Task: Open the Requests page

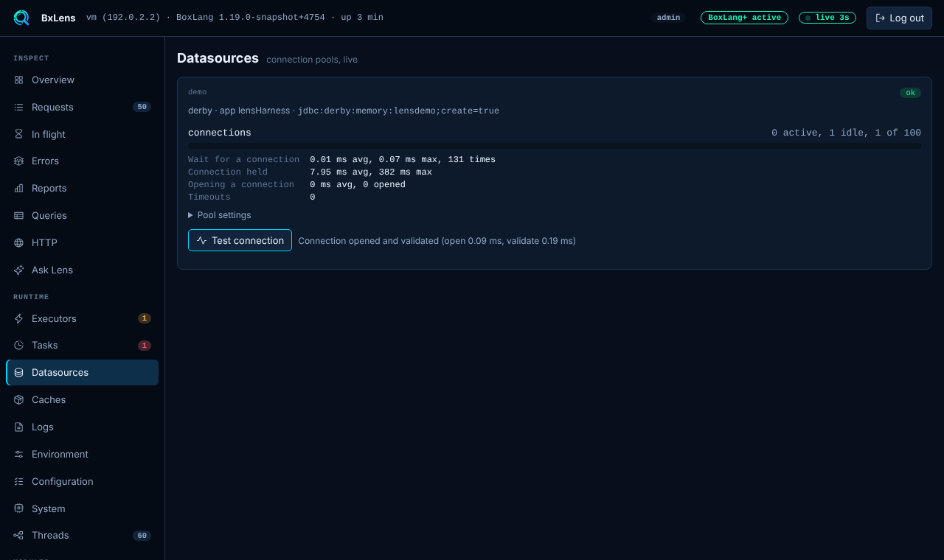Action: click(82, 107)
